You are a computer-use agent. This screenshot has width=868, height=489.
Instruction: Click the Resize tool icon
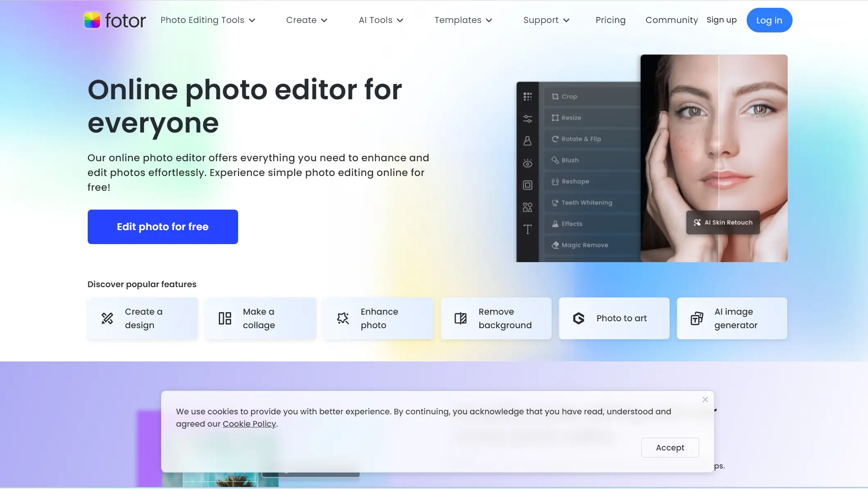pyautogui.click(x=555, y=118)
